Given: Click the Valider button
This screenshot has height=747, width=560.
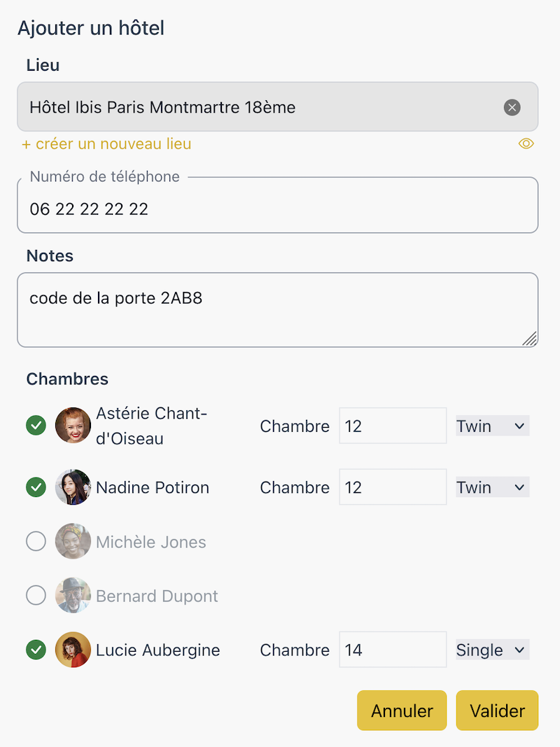Looking at the screenshot, I should click(x=497, y=711).
